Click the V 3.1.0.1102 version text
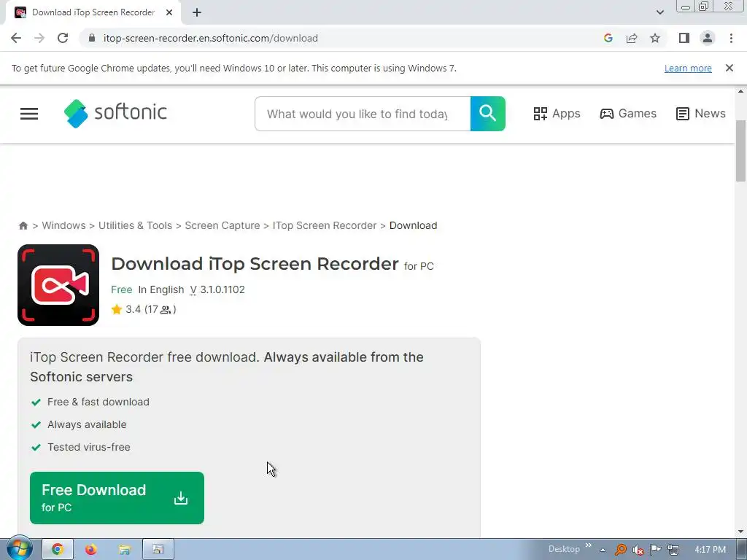 [x=217, y=289]
